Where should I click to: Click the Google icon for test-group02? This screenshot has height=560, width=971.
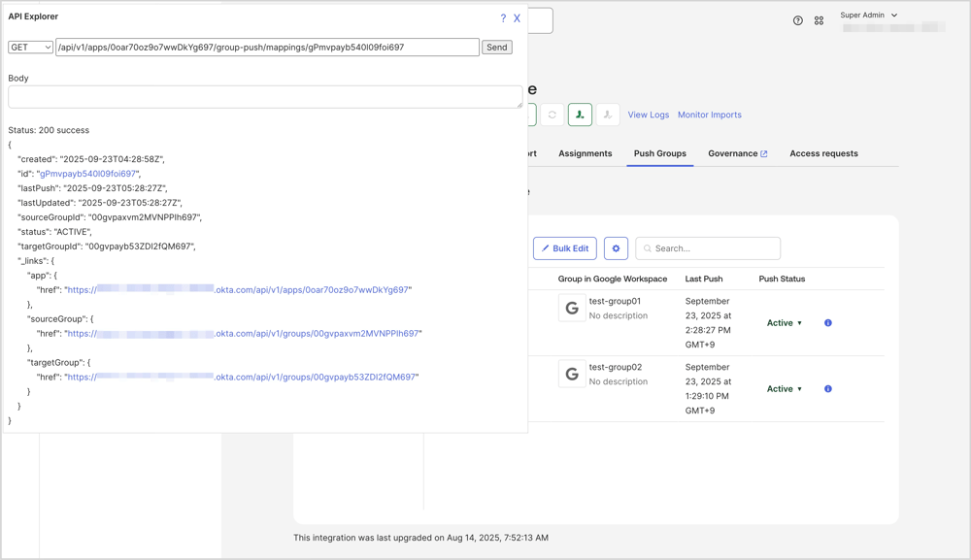(x=572, y=374)
